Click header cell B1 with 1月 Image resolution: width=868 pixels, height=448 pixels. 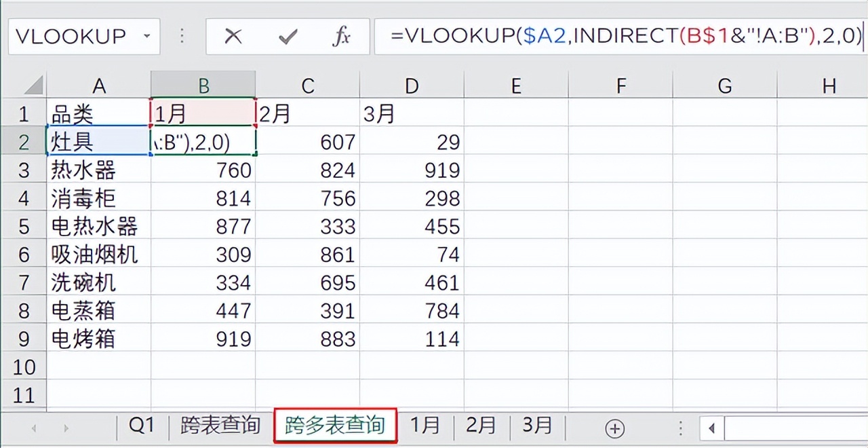[x=203, y=113]
